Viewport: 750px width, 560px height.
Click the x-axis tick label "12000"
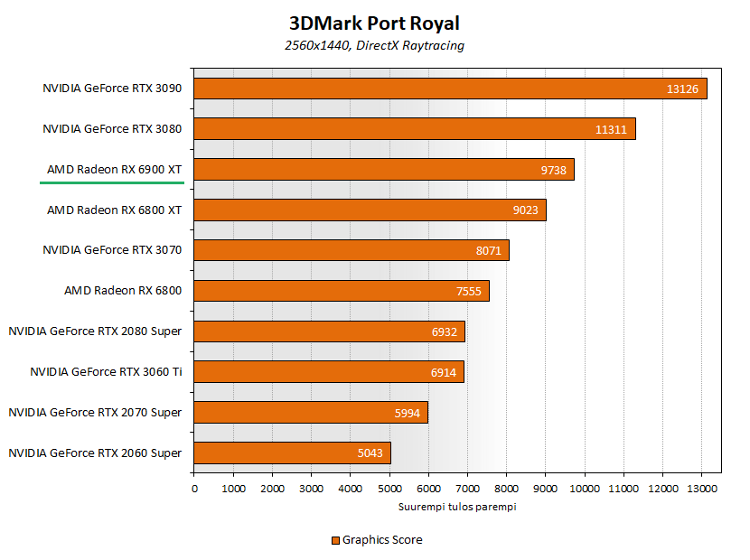[663, 489]
